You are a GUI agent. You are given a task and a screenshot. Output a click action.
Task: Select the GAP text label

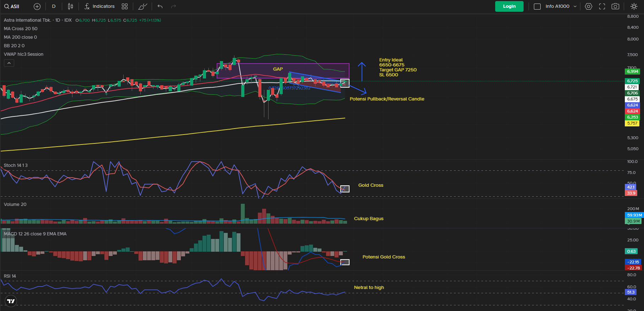pos(278,69)
